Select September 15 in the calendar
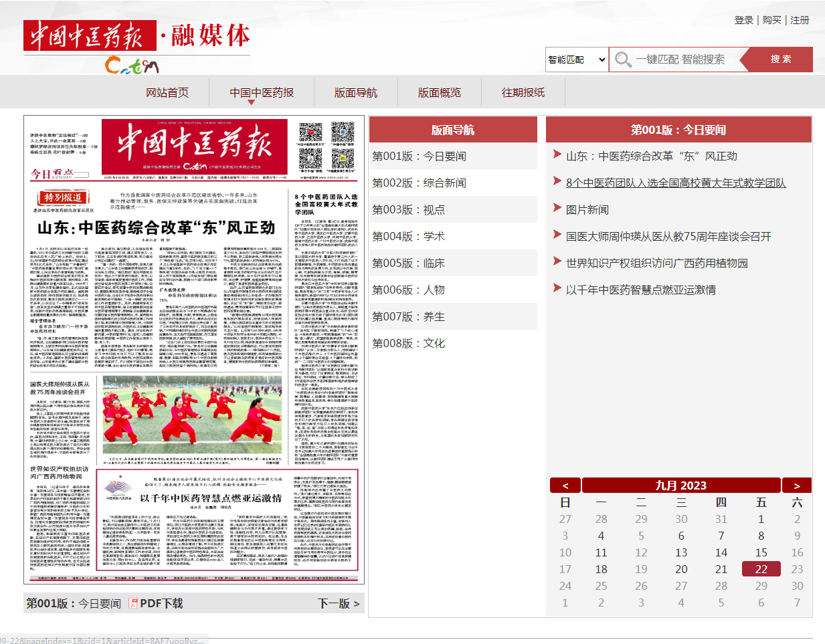The height and width of the screenshot is (644, 825). pos(761,552)
